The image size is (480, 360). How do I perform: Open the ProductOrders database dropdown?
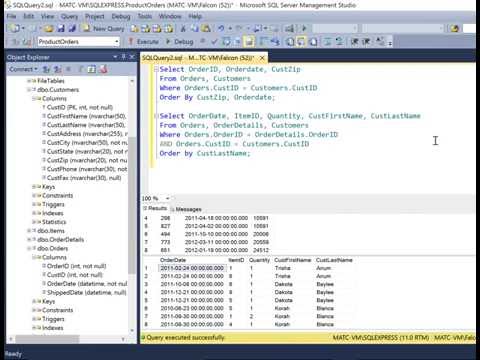[117, 42]
